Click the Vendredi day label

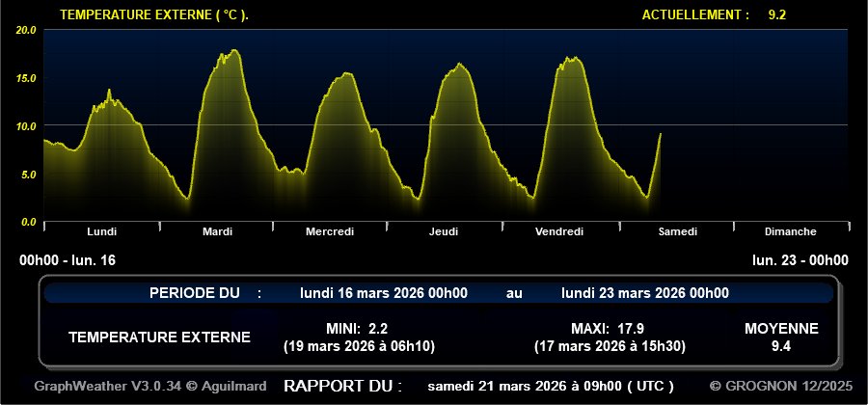click(559, 231)
